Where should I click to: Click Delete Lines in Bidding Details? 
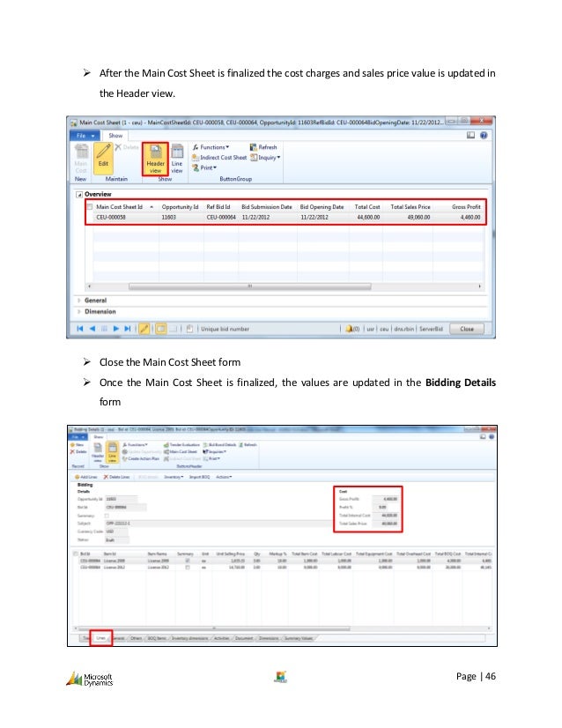[x=116, y=477]
